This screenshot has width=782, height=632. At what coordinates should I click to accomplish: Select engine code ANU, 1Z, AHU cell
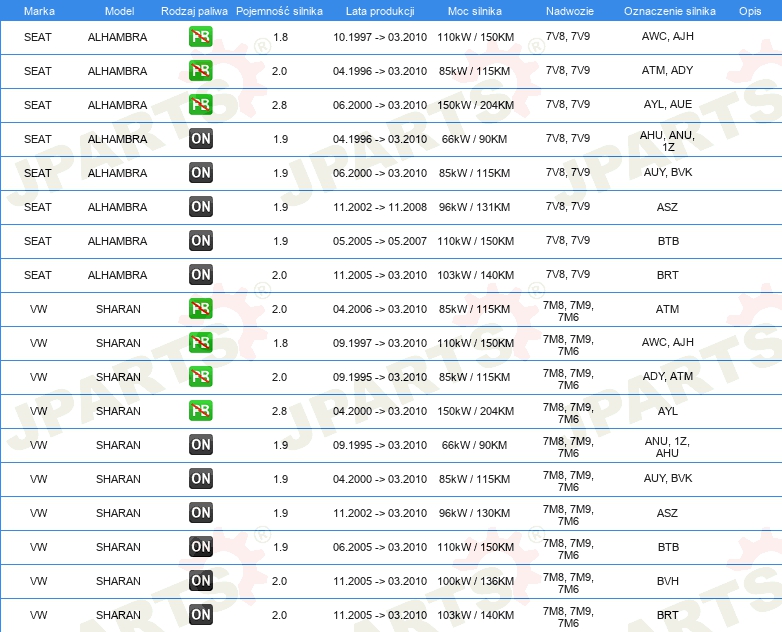667,447
